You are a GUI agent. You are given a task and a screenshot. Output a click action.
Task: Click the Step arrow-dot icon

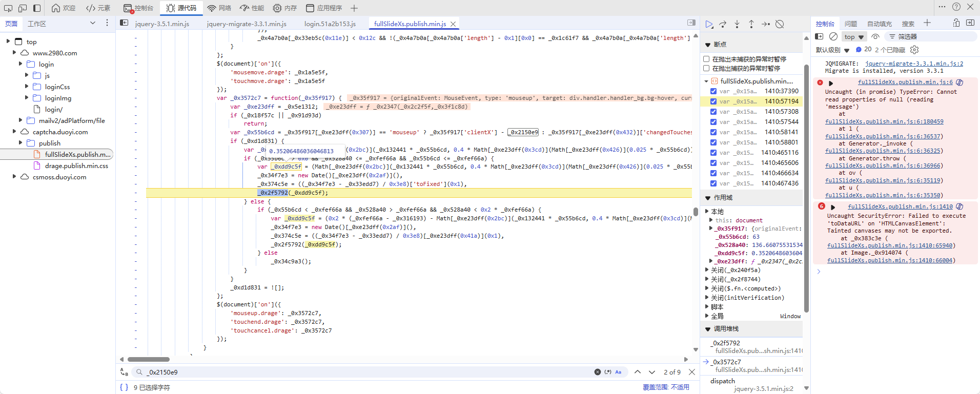pyautogui.click(x=766, y=24)
